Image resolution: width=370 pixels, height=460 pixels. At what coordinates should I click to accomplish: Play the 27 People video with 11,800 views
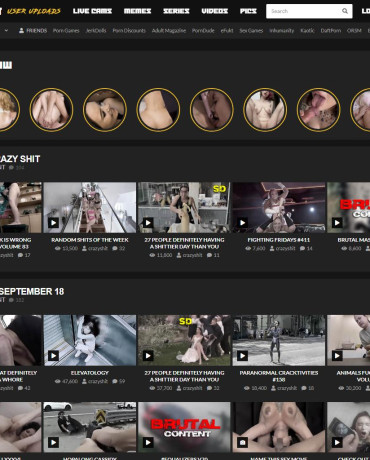click(x=148, y=222)
